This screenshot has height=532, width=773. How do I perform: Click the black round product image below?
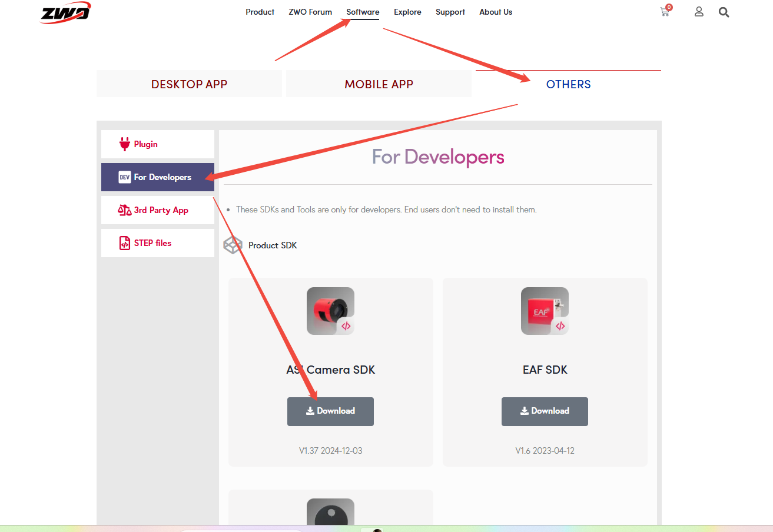point(330,512)
